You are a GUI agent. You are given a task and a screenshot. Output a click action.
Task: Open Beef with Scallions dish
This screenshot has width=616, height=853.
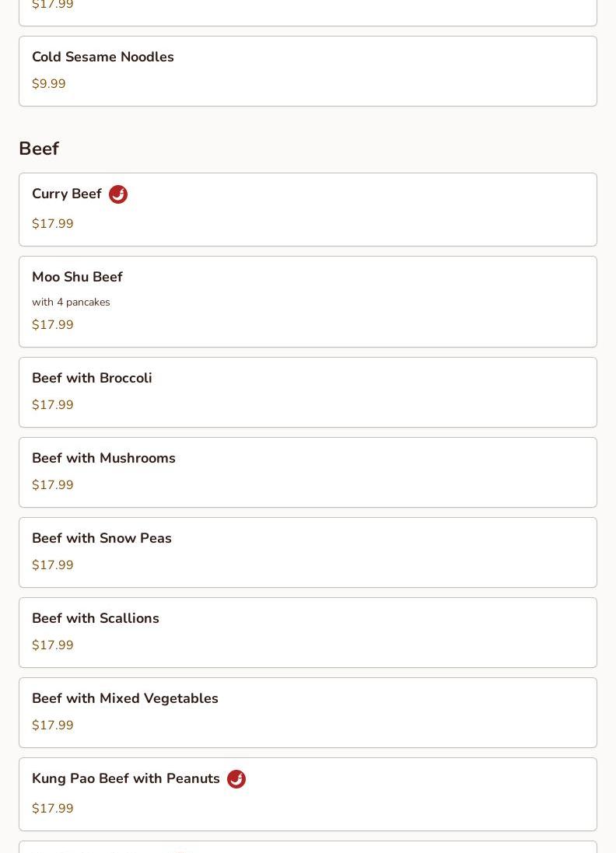pos(96,619)
